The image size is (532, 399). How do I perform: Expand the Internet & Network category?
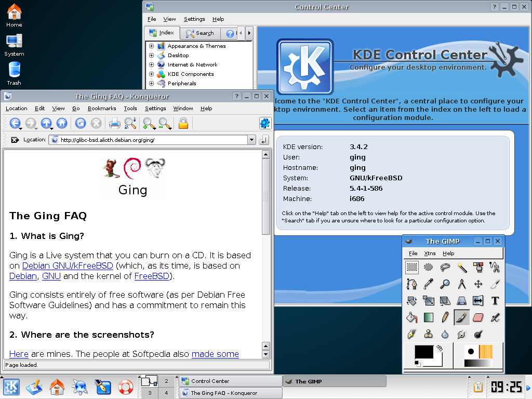pyautogui.click(x=152, y=64)
